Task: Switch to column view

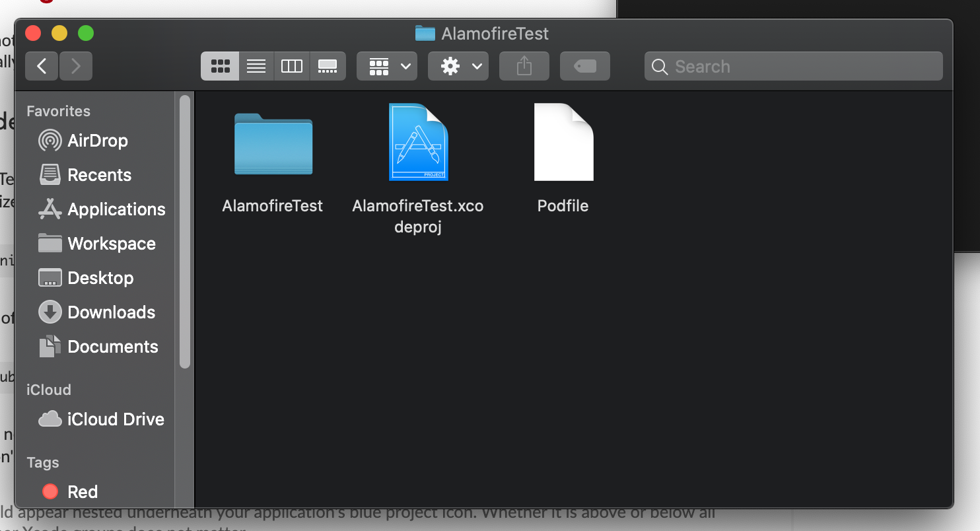Action: (292, 66)
